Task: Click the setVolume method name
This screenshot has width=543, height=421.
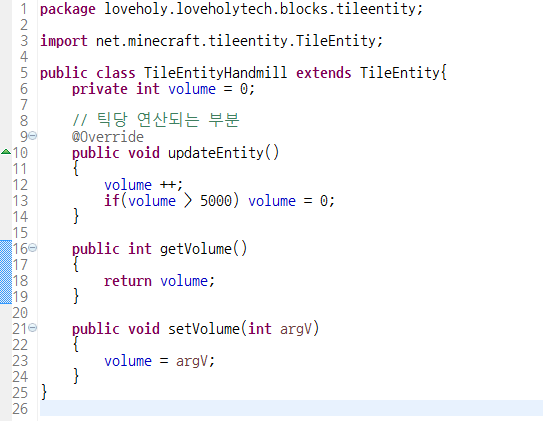Action: coord(204,329)
